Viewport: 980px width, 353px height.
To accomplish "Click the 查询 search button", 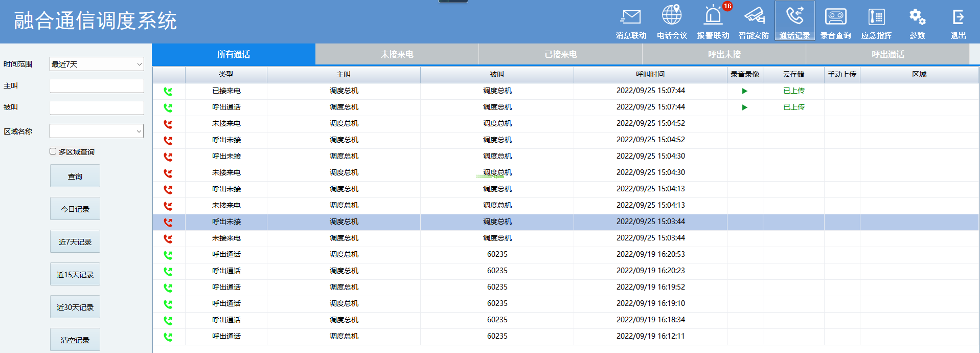I will click(75, 176).
